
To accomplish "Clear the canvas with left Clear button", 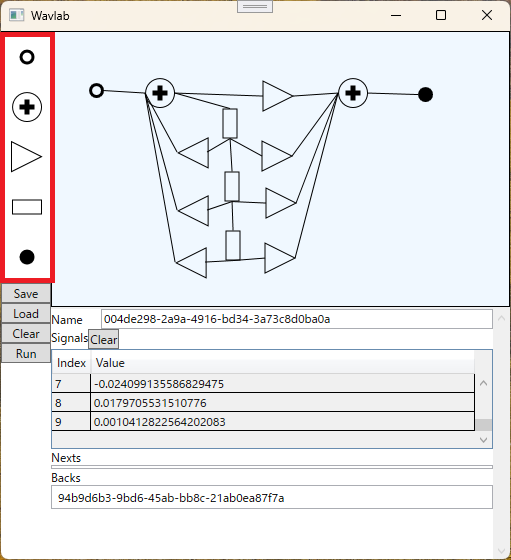I will [26, 334].
